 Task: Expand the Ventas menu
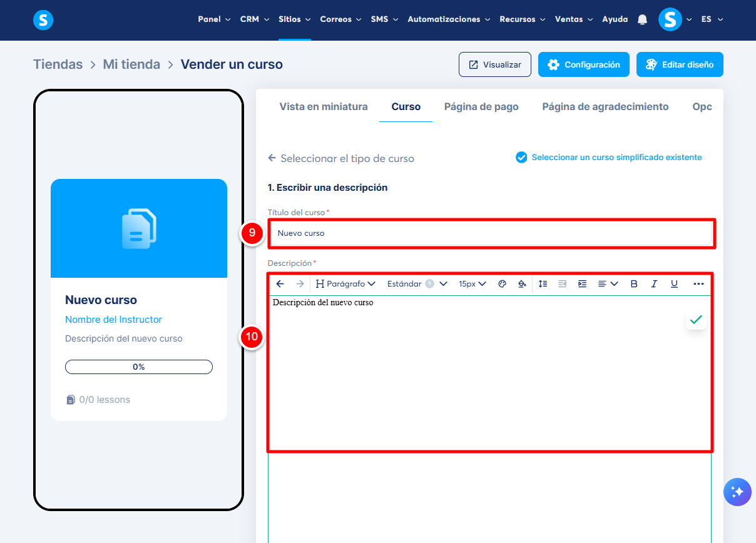[x=574, y=19]
